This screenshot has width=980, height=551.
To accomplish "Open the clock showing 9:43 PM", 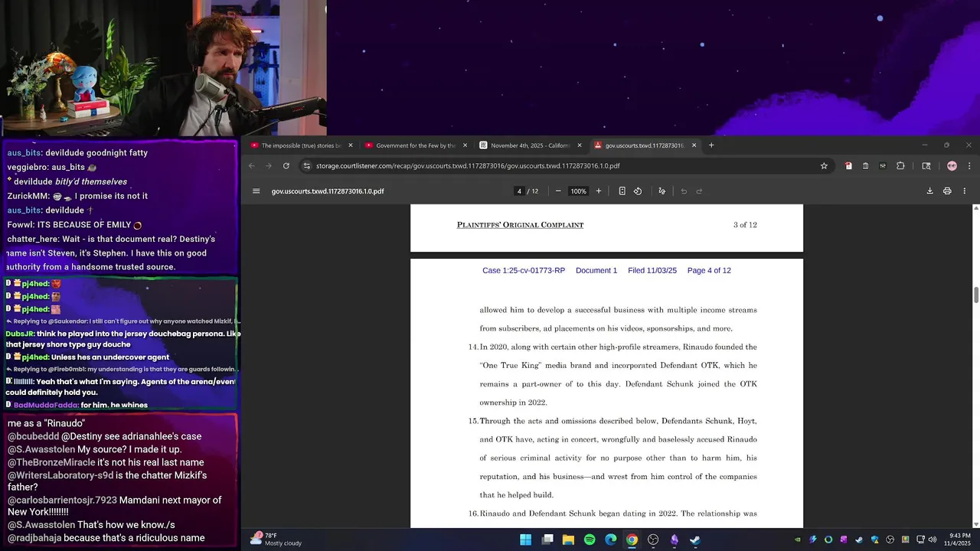I will tap(959, 540).
